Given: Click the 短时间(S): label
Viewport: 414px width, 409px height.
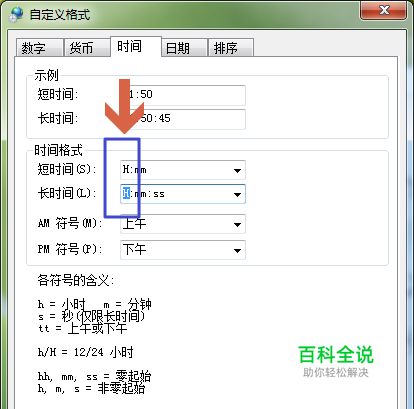Looking at the screenshot, I should pyautogui.click(x=67, y=169).
